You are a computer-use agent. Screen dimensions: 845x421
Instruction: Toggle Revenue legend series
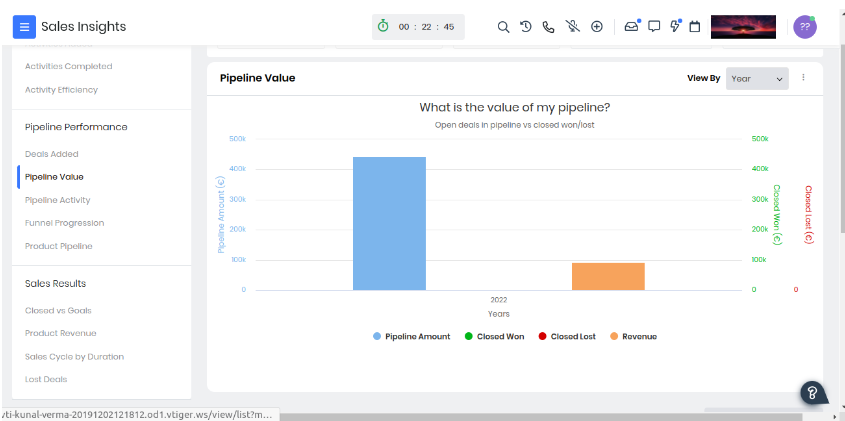click(x=632, y=337)
